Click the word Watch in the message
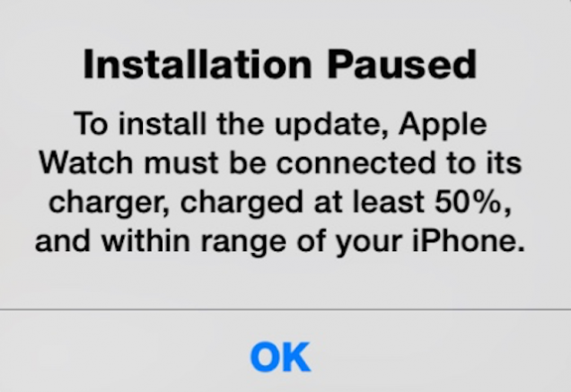The image size is (571, 392). coord(86,162)
